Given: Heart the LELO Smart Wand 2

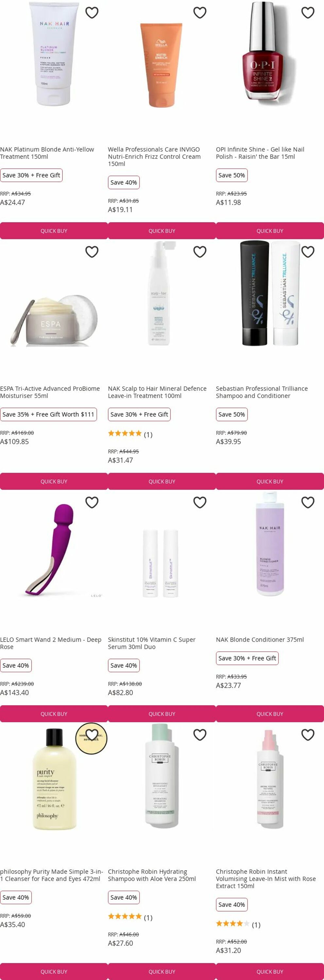Looking at the screenshot, I should [x=92, y=502].
